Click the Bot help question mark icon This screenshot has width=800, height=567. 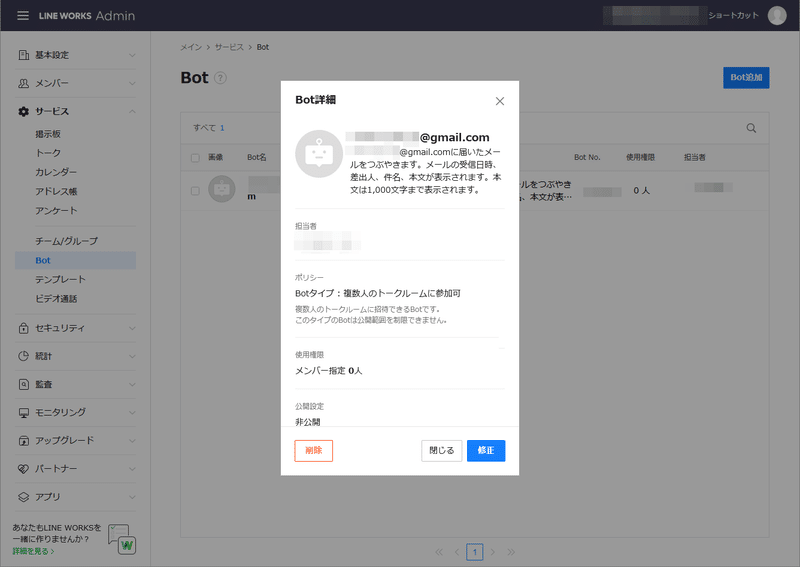[x=220, y=78]
